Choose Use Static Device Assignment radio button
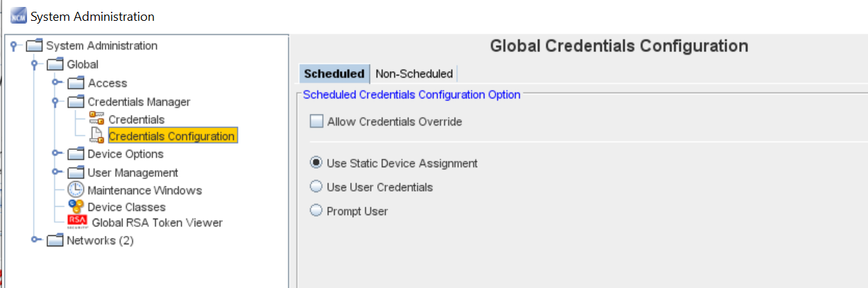This screenshot has height=288, width=868. pos(316,163)
